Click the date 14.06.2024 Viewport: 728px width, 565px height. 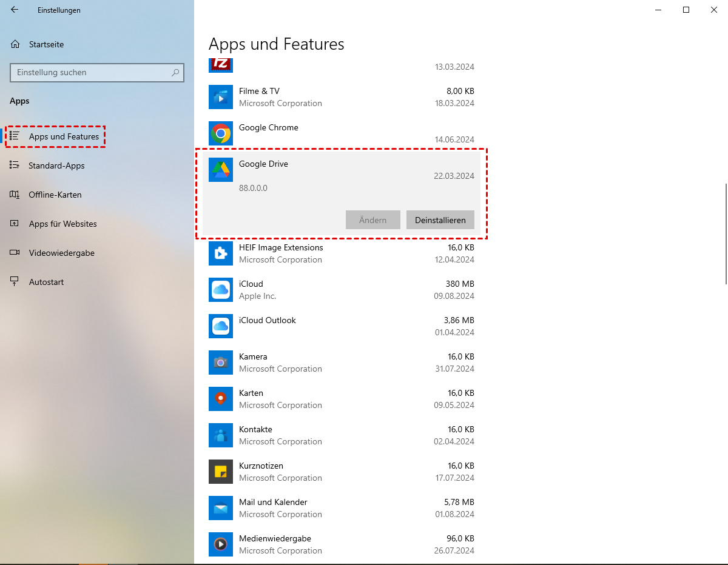coord(454,139)
